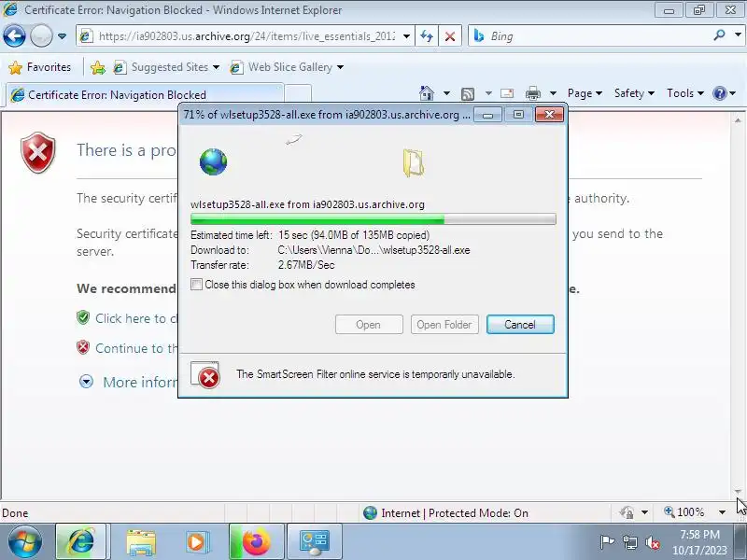Click the Bing search box
747x560 pixels.
click(591, 36)
